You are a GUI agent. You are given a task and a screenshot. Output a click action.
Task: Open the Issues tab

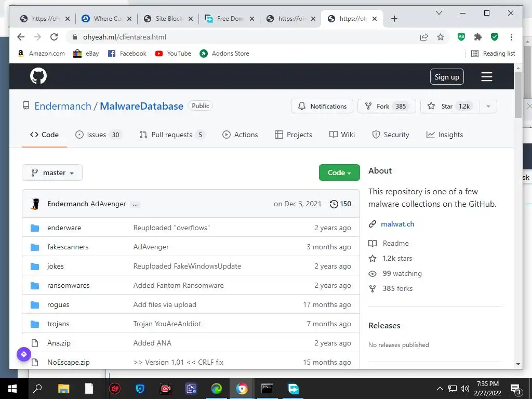(98, 135)
